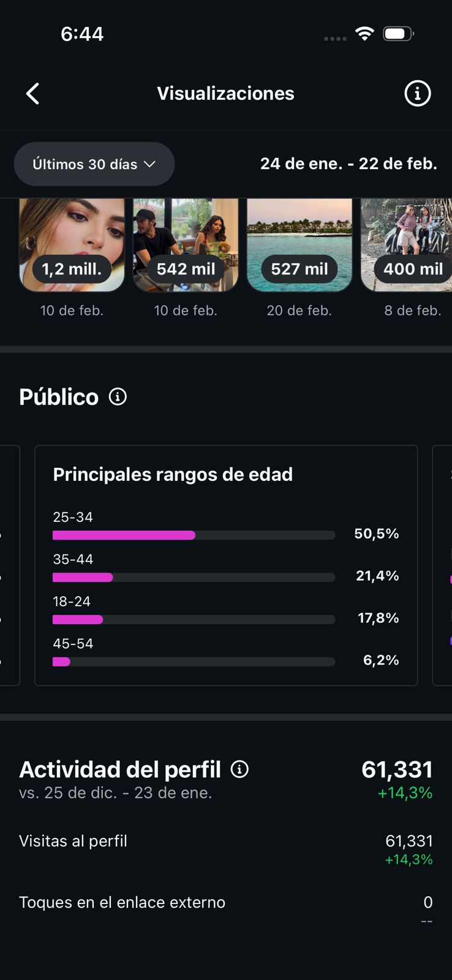Screen dimensions: 452x980
Task: Open the beach post with 527 mil
Action: coord(299,245)
